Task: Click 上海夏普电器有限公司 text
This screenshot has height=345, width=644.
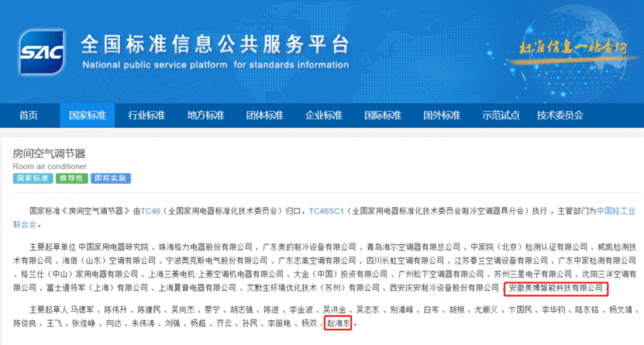Action: (198, 288)
